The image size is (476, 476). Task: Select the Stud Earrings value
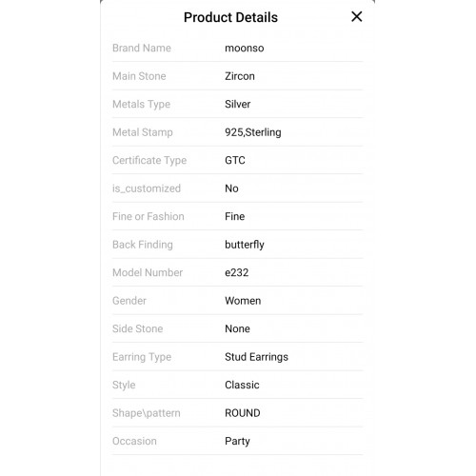pos(256,357)
